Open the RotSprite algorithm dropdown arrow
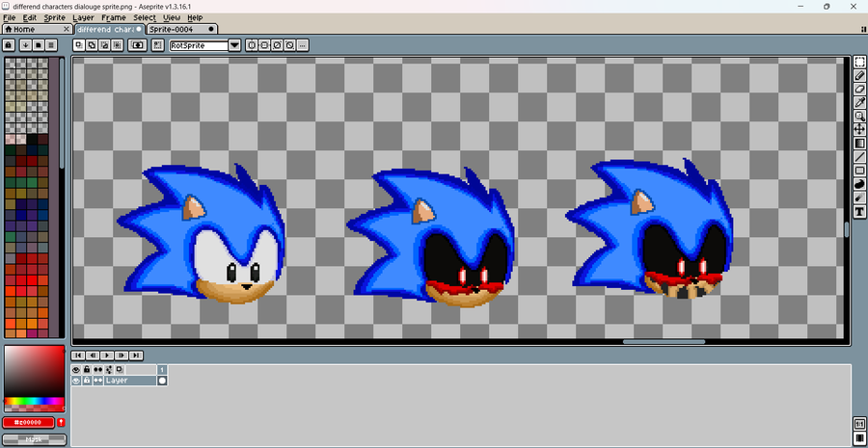 (x=234, y=45)
